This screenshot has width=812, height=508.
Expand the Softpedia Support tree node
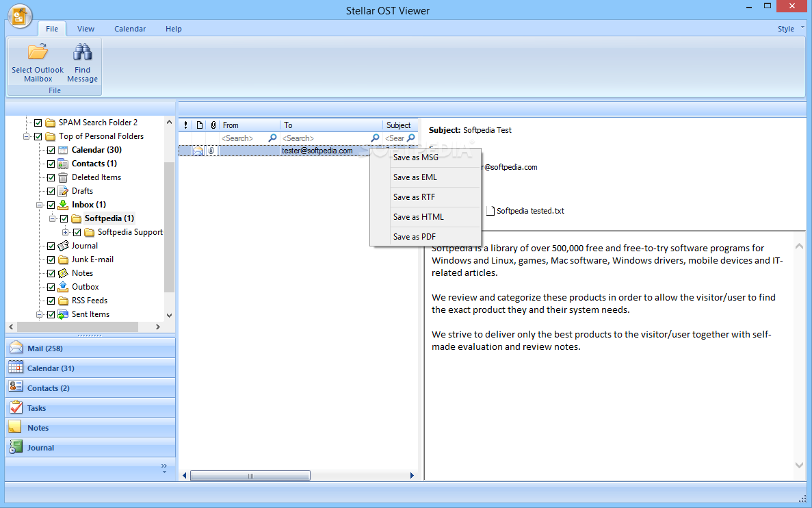click(65, 232)
